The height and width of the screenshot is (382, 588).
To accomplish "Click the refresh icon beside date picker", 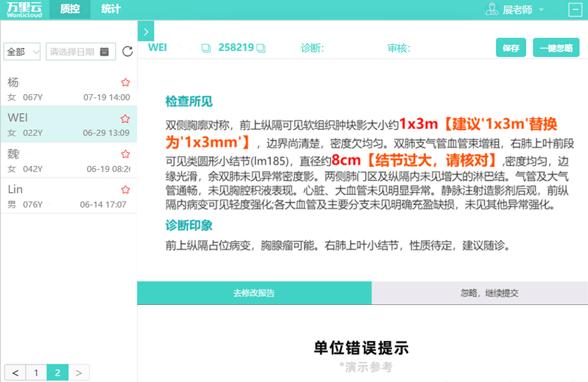I will (x=127, y=52).
